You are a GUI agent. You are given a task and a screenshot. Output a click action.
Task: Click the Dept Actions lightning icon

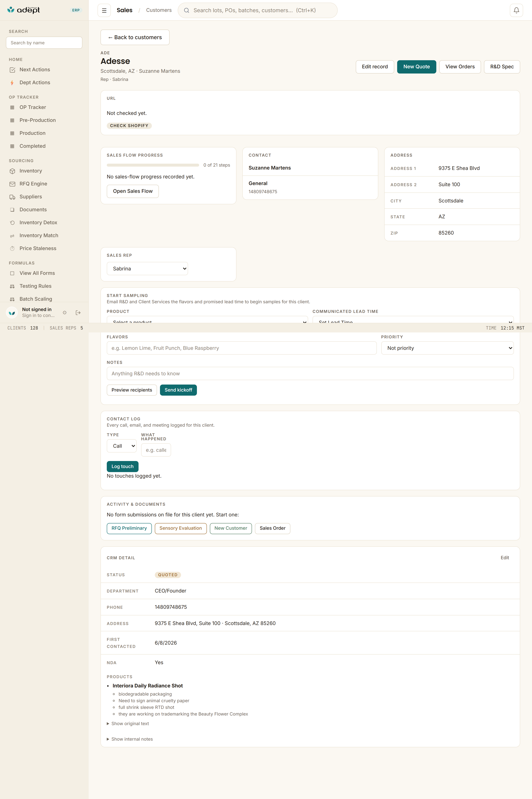pyautogui.click(x=12, y=83)
